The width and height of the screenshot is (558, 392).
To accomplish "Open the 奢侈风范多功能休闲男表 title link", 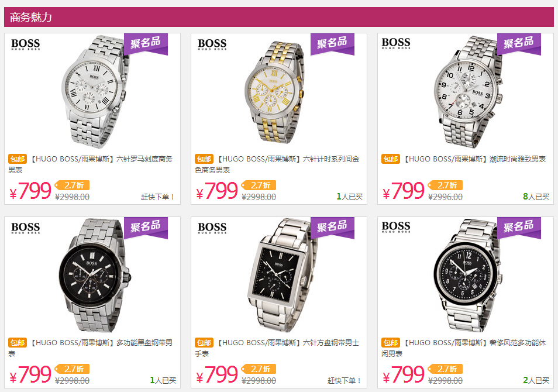I will [464, 348].
